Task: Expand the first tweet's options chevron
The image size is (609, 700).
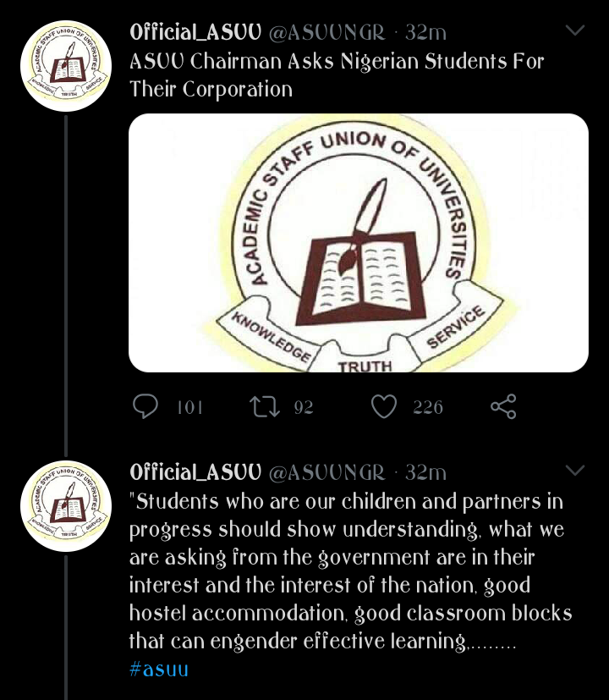Action: [574, 30]
